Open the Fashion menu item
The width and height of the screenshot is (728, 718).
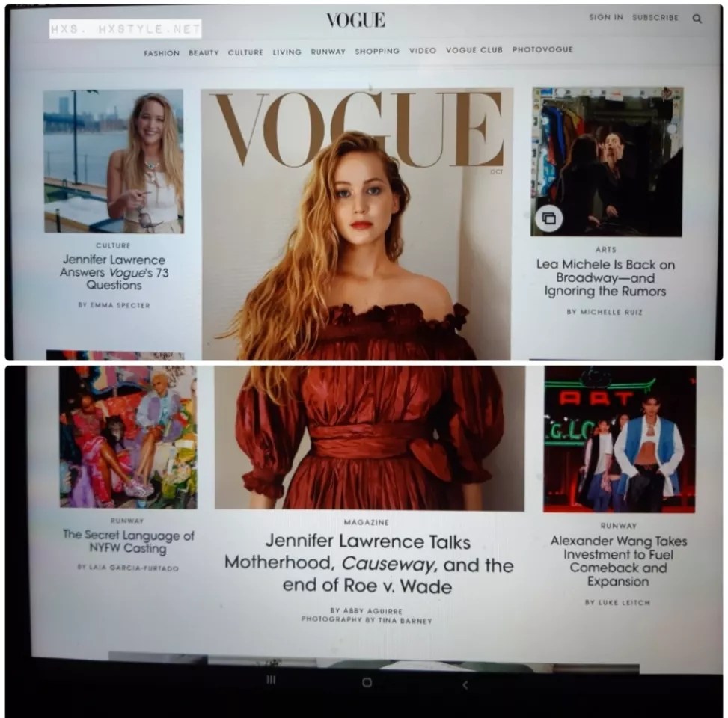pos(162,53)
